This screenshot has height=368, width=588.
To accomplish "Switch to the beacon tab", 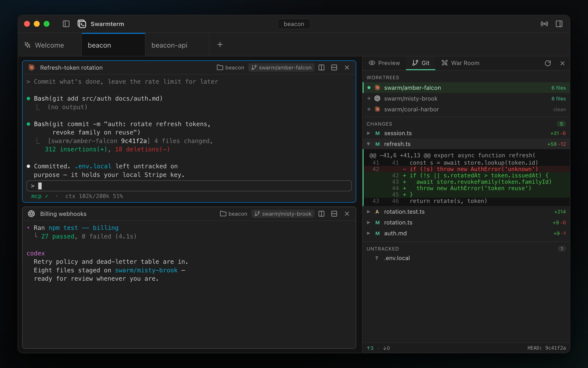I will click(x=113, y=45).
